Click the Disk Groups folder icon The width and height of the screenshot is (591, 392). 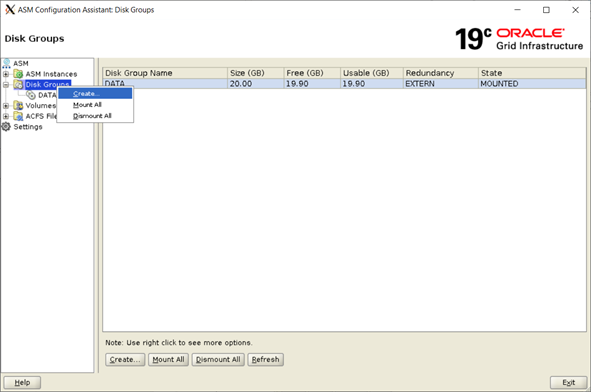click(18, 84)
